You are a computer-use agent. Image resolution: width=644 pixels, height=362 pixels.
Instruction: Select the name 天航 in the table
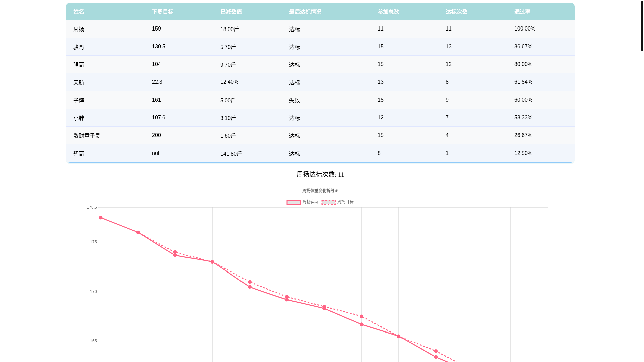[x=79, y=83]
